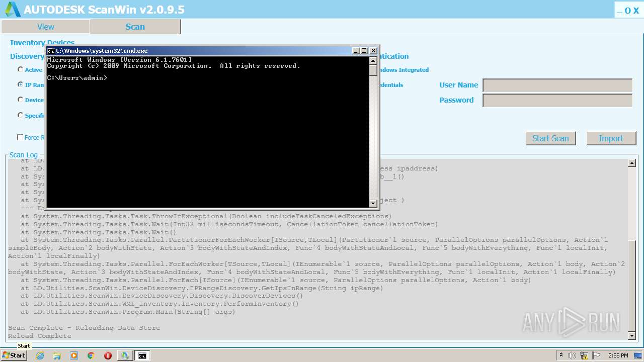Click the 'Inventory Devices' heading
644x362 pixels.
42,43
